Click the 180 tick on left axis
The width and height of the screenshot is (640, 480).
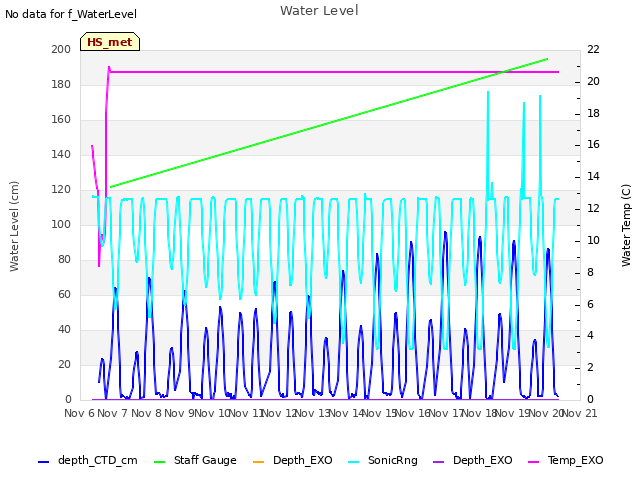pyautogui.click(x=61, y=84)
